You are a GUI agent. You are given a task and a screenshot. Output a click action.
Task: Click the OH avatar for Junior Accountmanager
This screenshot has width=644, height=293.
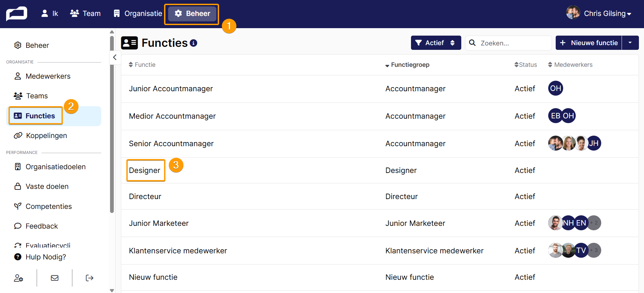click(556, 89)
